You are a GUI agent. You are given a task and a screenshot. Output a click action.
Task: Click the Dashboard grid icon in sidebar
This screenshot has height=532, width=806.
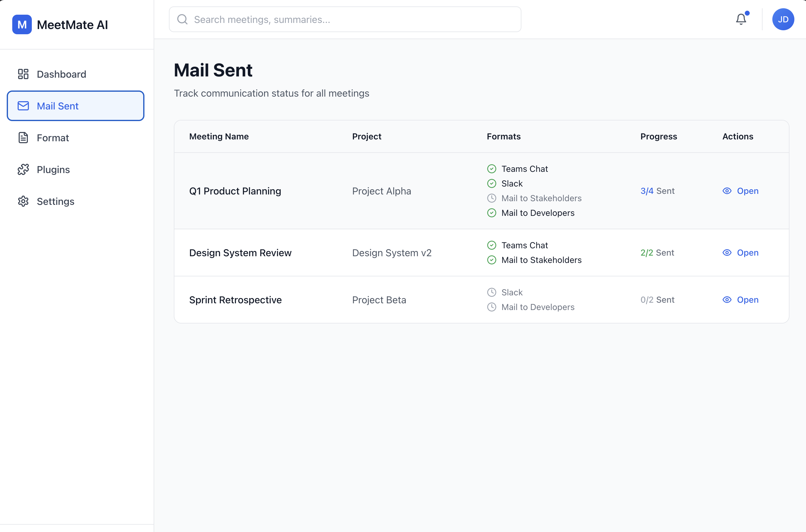click(x=23, y=74)
